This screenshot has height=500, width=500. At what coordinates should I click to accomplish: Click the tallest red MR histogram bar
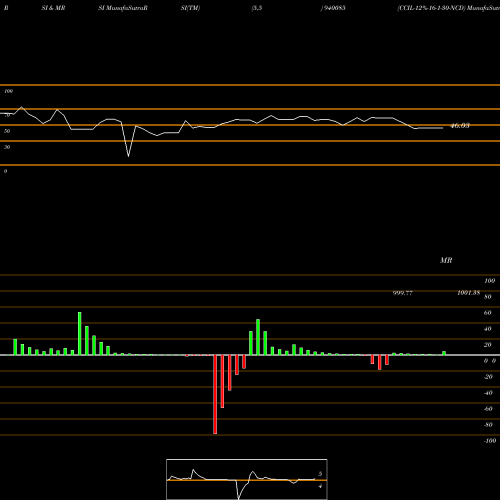click(x=215, y=394)
